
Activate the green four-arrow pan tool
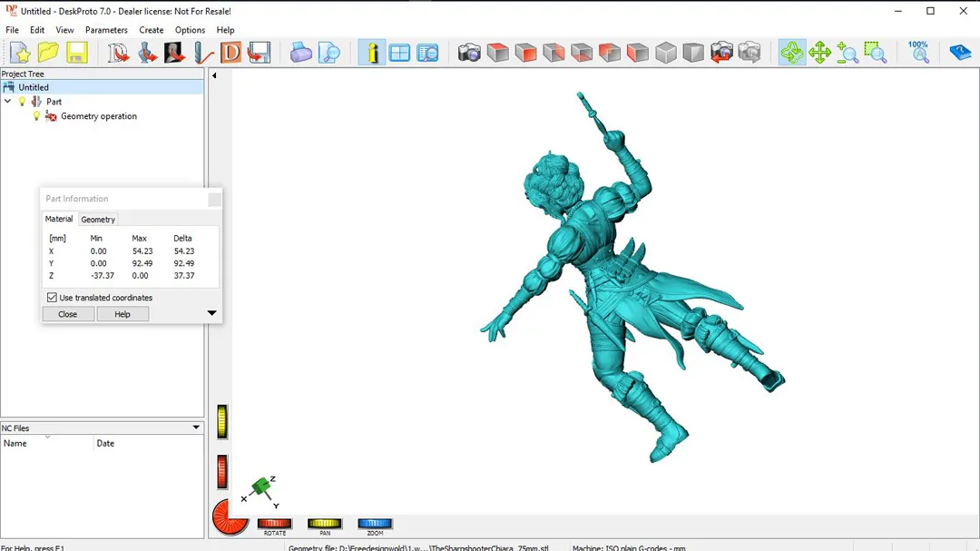(x=819, y=53)
